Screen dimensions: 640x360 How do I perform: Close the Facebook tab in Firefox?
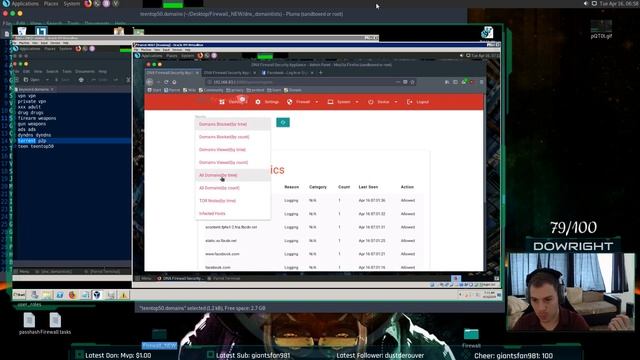312,73
